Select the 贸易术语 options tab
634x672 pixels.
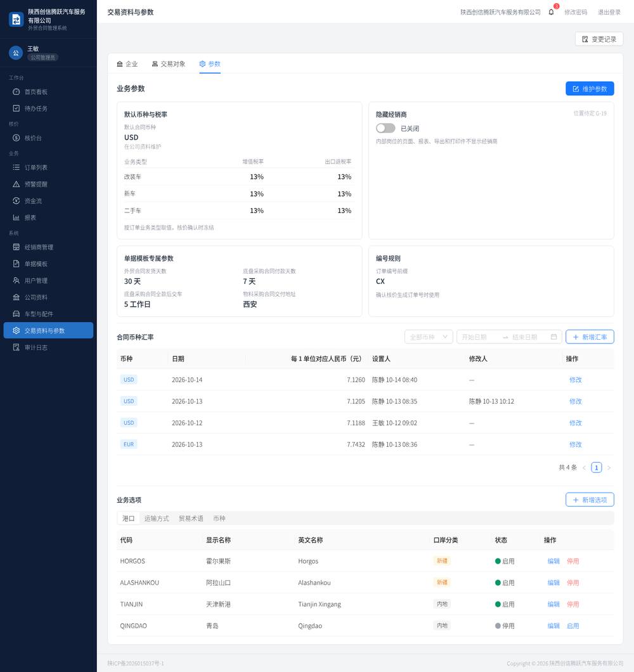tap(191, 519)
